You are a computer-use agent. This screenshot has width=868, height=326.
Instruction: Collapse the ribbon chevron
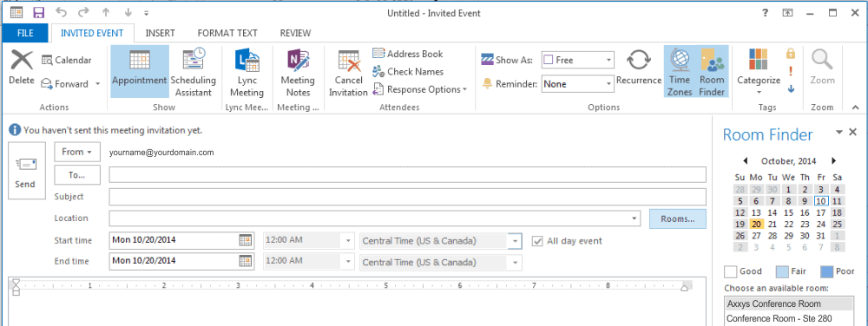855,108
